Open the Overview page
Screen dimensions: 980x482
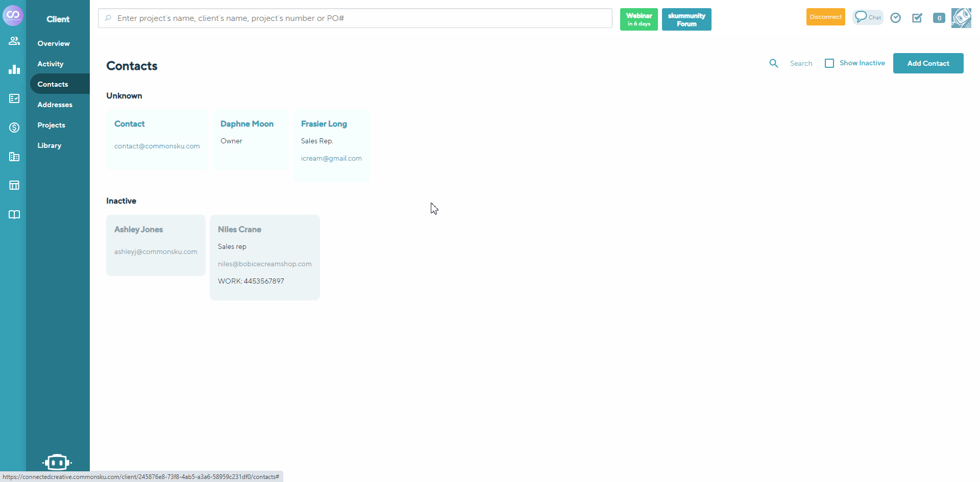53,43
